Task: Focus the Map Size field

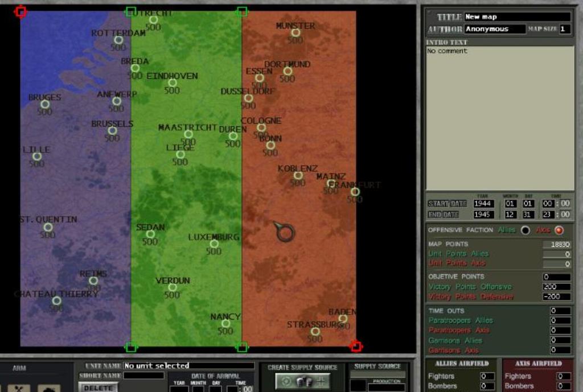Action: pyautogui.click(x=564, y=29)
